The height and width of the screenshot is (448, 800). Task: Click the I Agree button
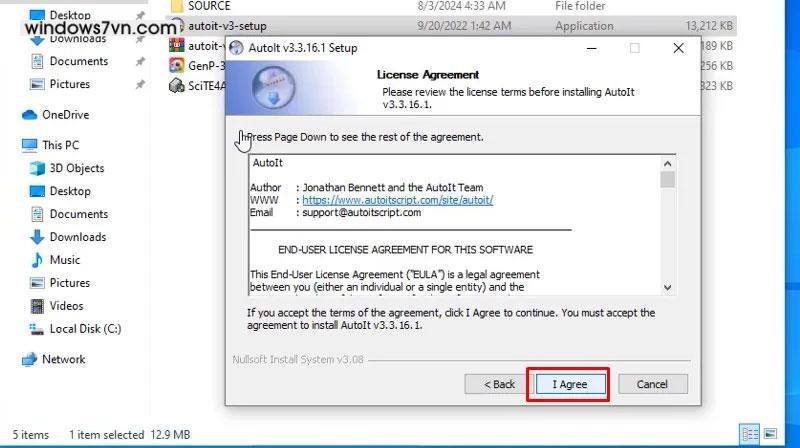pyautogui.click(x=570, y=384)
